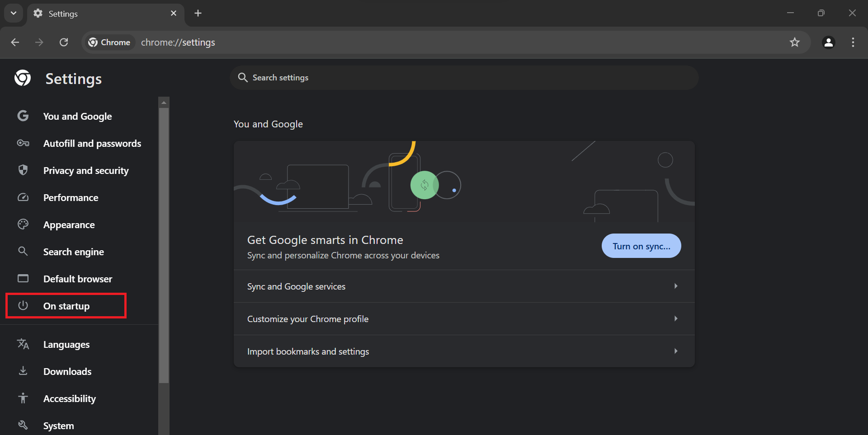Click the sidebar scrollbar thumb

point(164,245)
